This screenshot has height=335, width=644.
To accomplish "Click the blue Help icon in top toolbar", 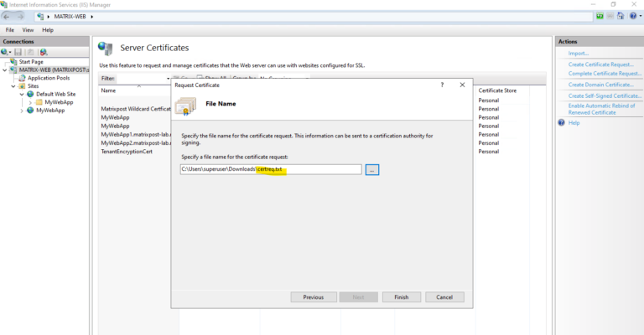I will click(x=633, y=16).
